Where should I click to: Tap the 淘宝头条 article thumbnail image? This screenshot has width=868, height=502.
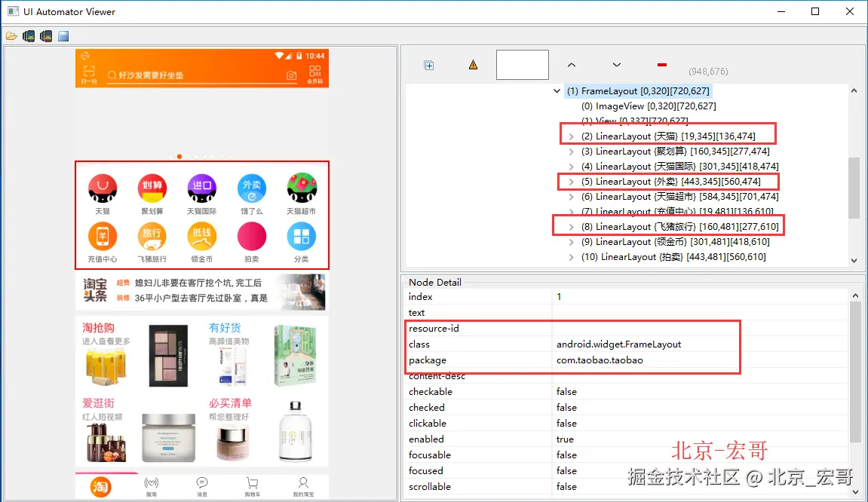point(302,292)
